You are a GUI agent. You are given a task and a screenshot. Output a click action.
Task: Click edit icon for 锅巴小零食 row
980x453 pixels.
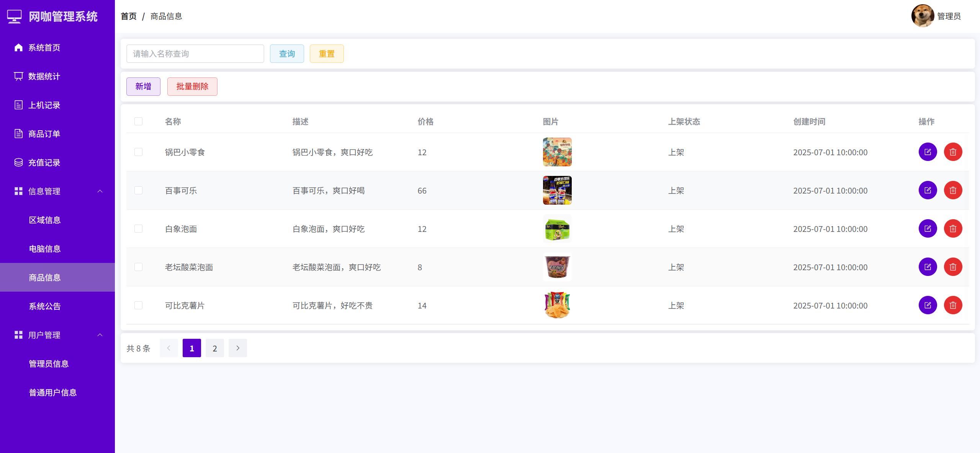pos(927,152)
